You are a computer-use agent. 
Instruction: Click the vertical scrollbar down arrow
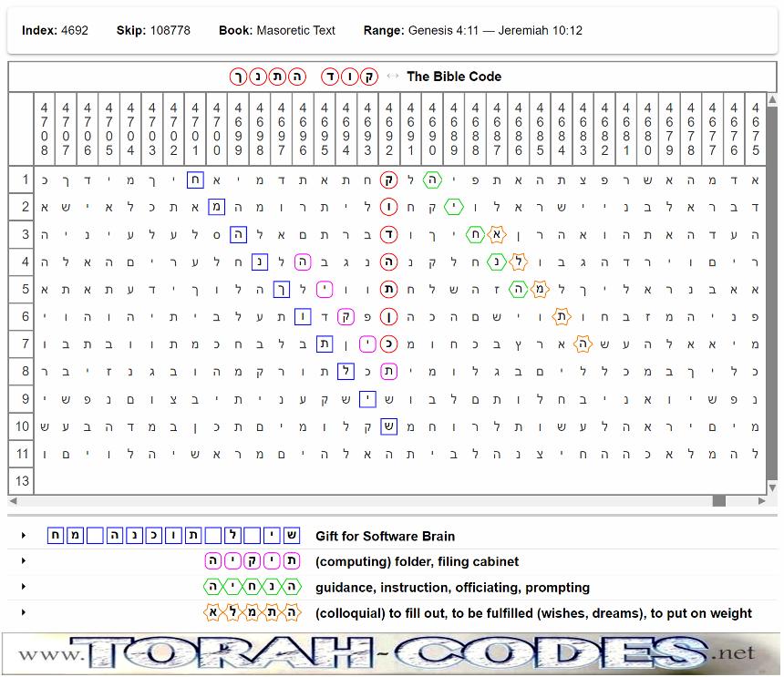770,487
